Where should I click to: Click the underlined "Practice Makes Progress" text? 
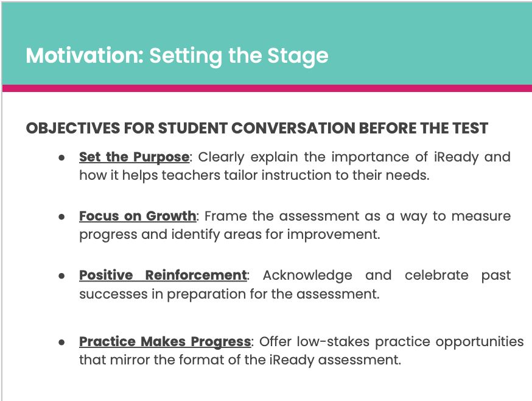[x=165, y=341]
